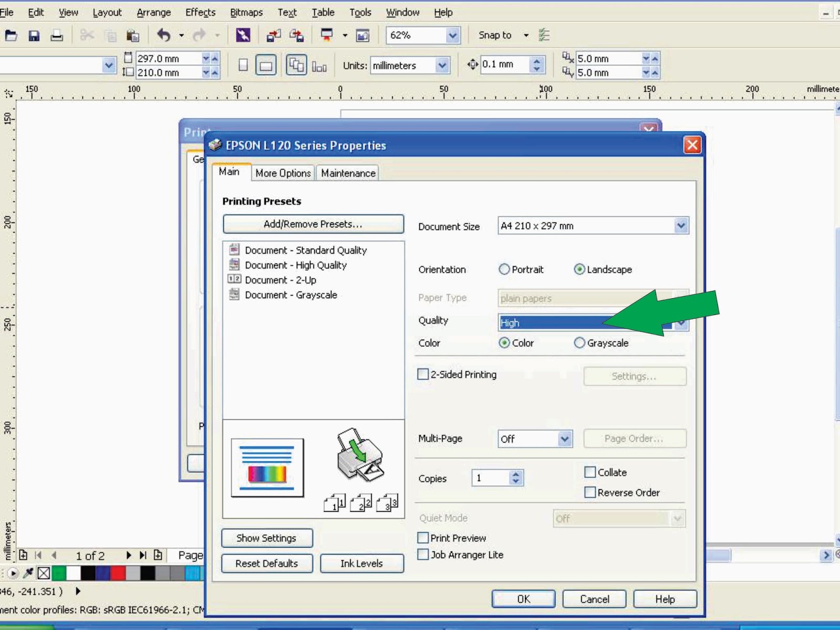Click the All pages layout icon

point(297,65)
